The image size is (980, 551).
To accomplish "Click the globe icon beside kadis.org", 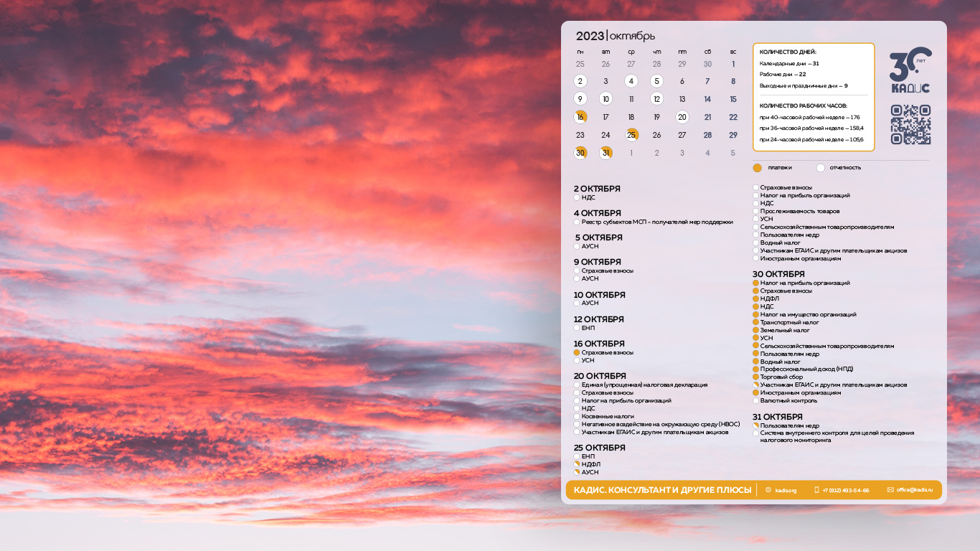I will [768, 490].
